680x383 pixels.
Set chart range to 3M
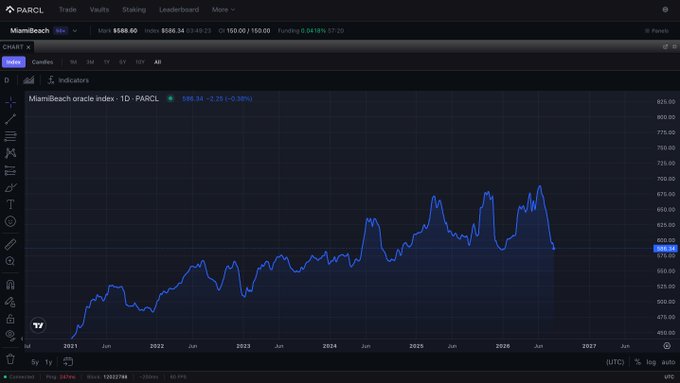pos(90,62)
